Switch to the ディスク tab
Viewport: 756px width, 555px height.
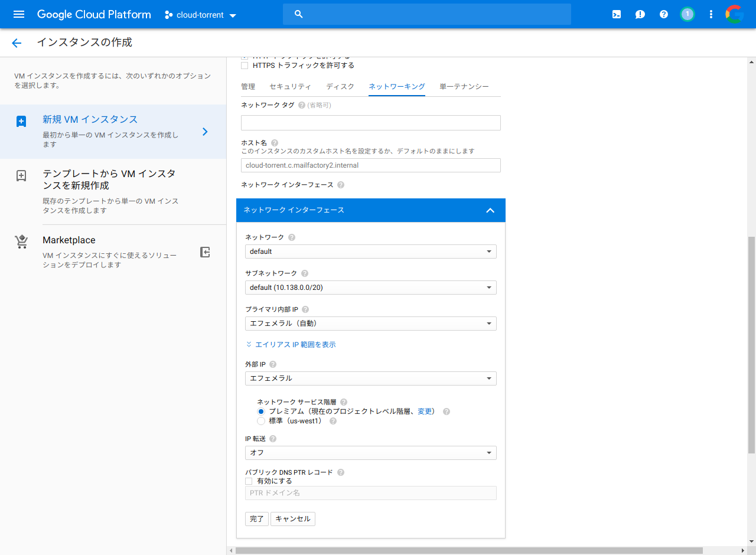[x=340, y=87]
